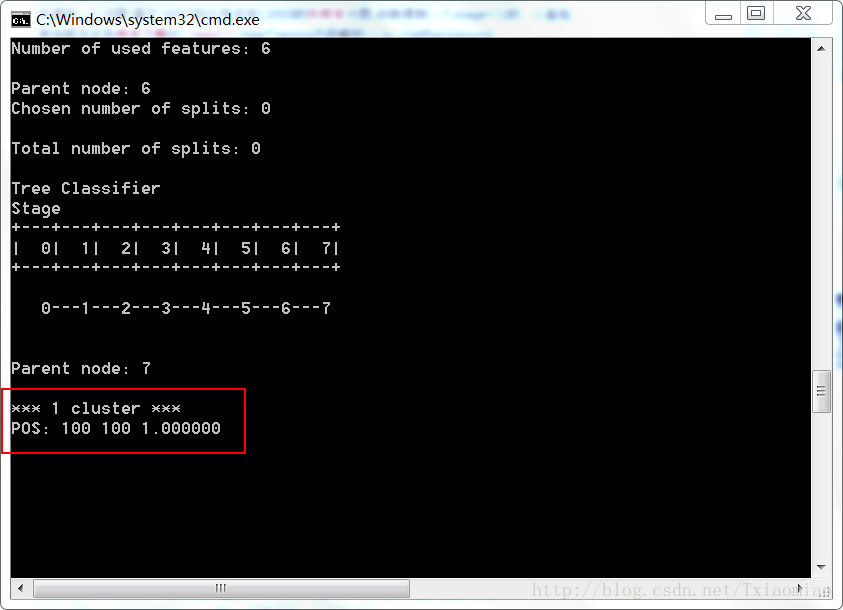This screenshot has height=610, width=843.
Task: Grab the vertical scrollbar thumb
Action: coord(821,391)
